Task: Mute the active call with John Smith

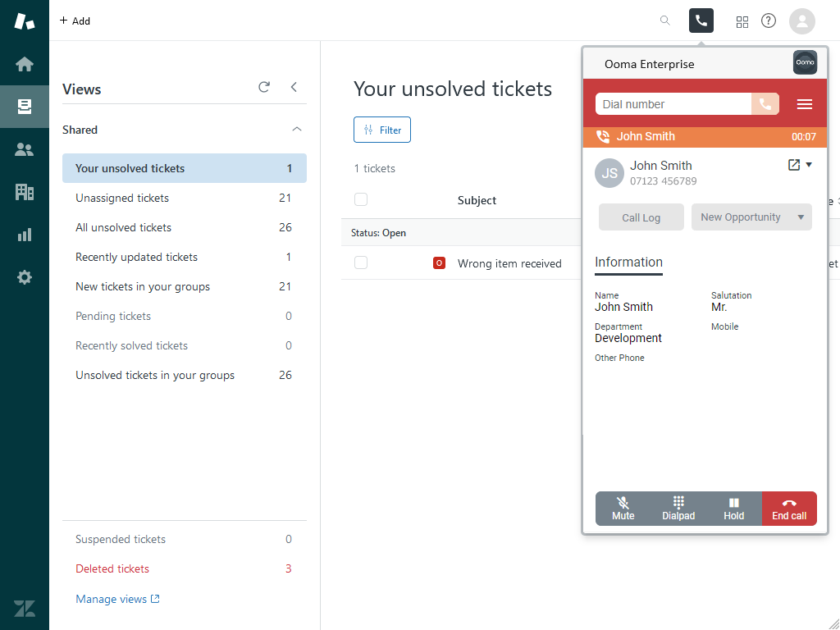Action: pos(623,508)
